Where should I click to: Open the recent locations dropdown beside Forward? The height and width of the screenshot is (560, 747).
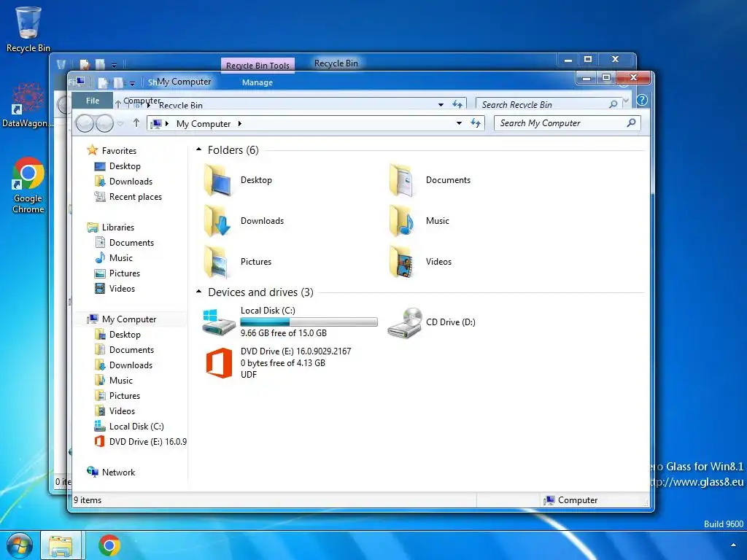click(x=120, y=124)
